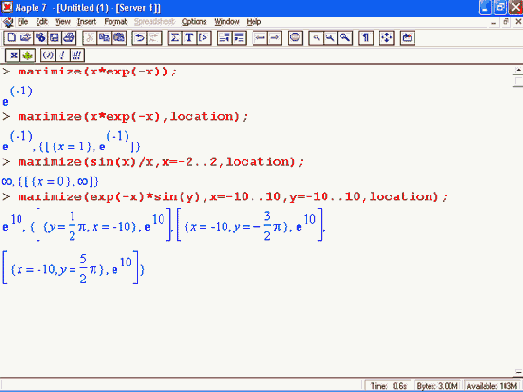Click the execute single exclamation mark icon
The height and width of the screenshot is (392, 523).
(62, 55)
